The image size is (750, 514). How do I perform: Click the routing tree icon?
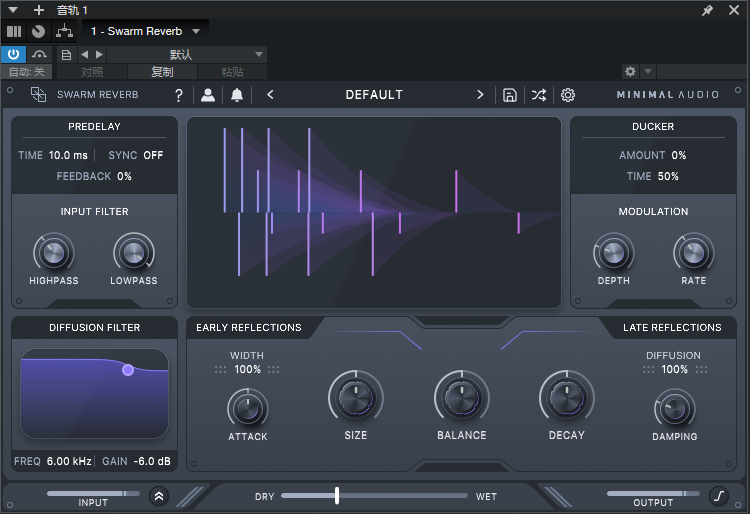click(x=64, y=32)
